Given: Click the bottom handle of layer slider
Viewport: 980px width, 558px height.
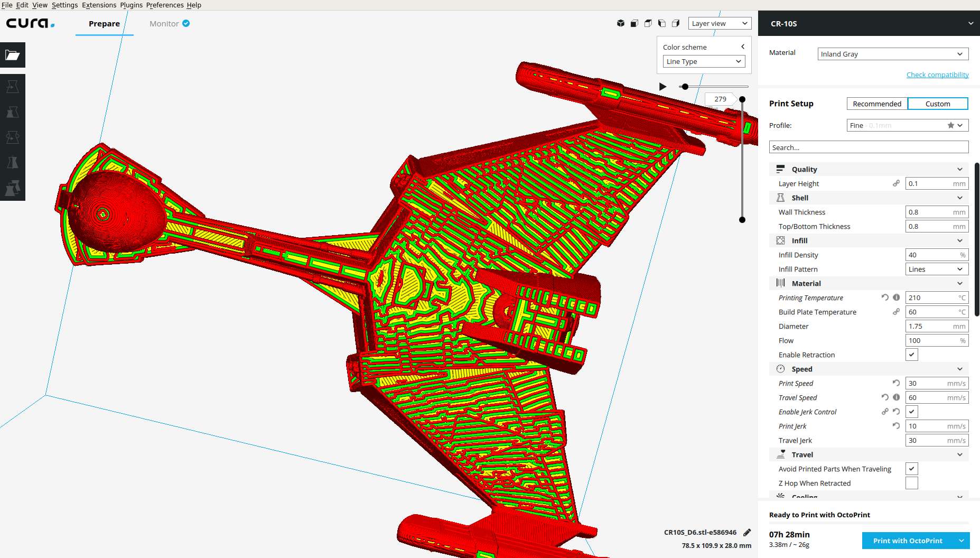Looking at the screenshot, I should click(x=742, y=220).
